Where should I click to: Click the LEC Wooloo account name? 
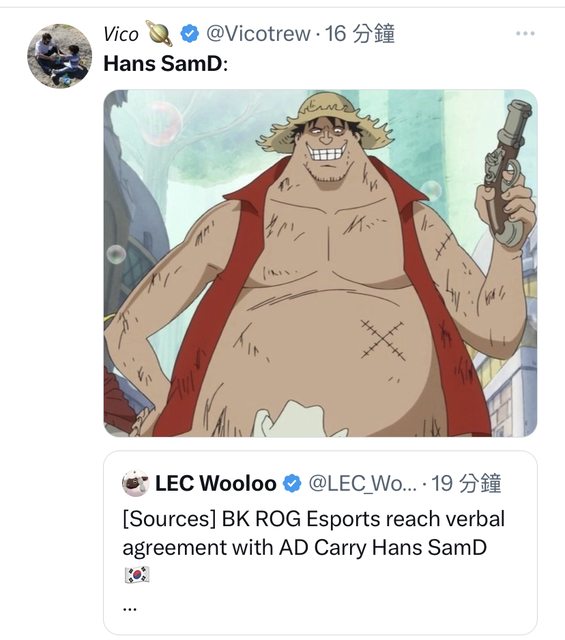click(x=216, y=484)
